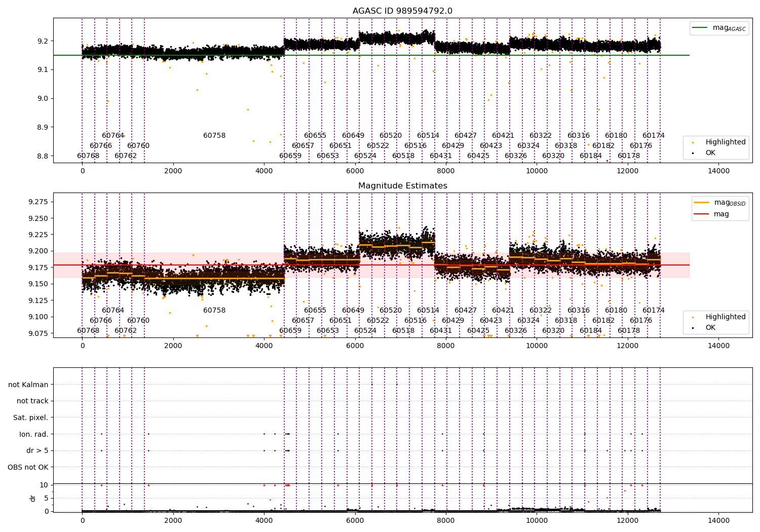Click the "OBS not OK" axis label
Viewport: 760px width, 532px height.
tap(28, 467)
